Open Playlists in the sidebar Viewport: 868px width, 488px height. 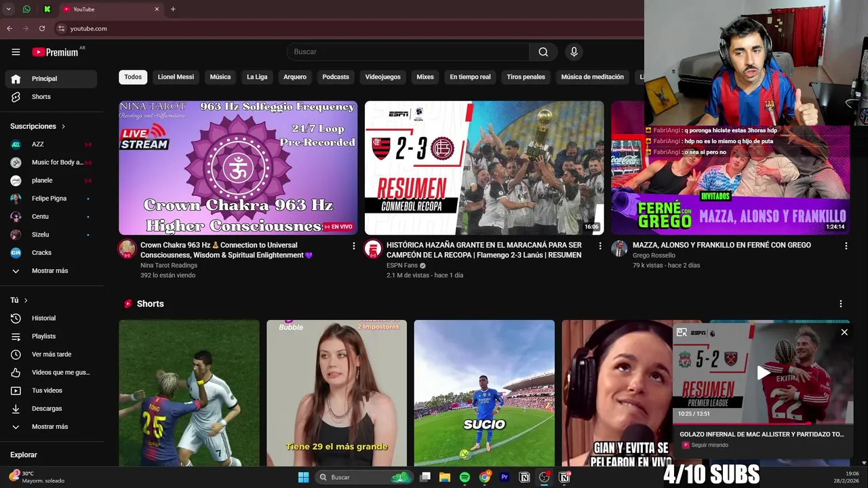(51, 336)
